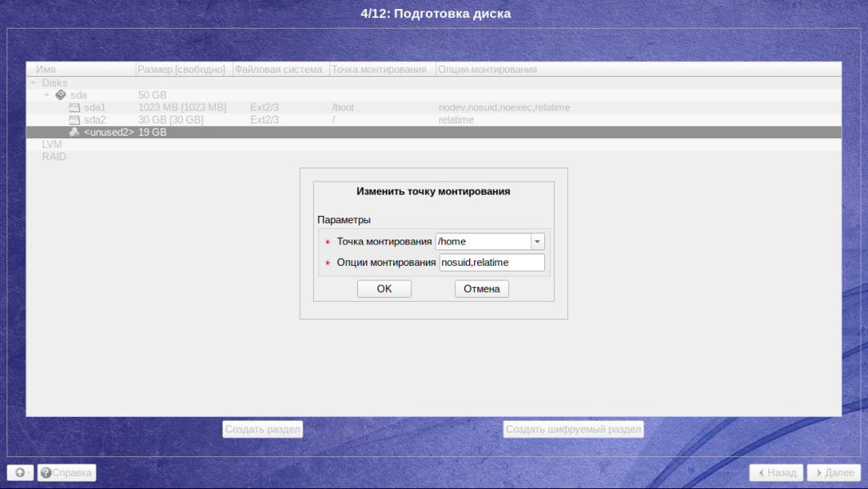
Task: Open the up-arrow menu button at bottom left
Action: (20, 473)
